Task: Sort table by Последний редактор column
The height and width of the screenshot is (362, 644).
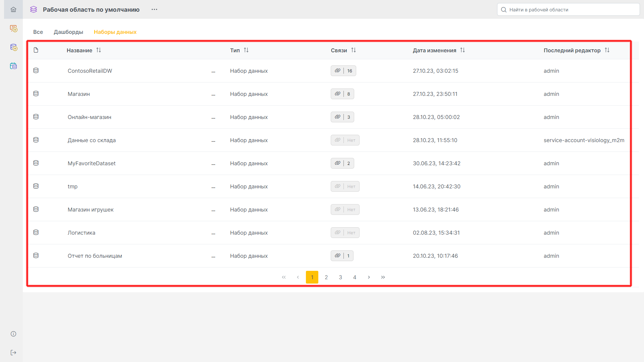Action: pyautogui.click(x=607, y=50)
